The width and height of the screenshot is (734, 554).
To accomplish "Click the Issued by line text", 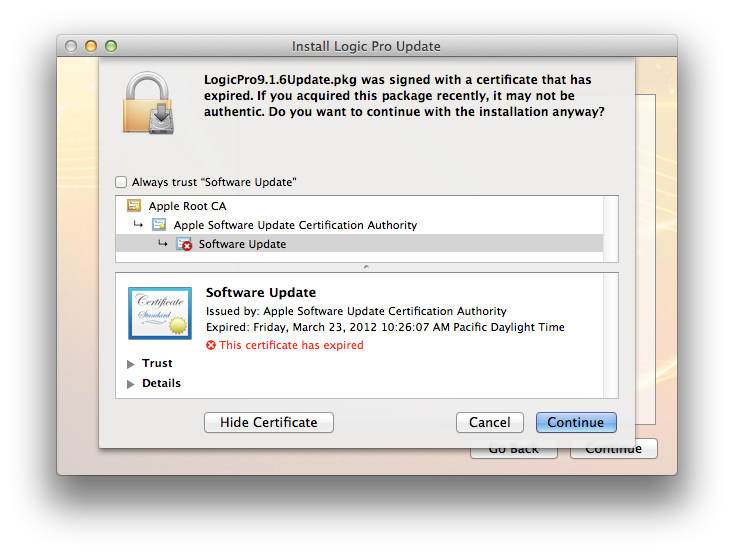I will [x=356, y=311].
